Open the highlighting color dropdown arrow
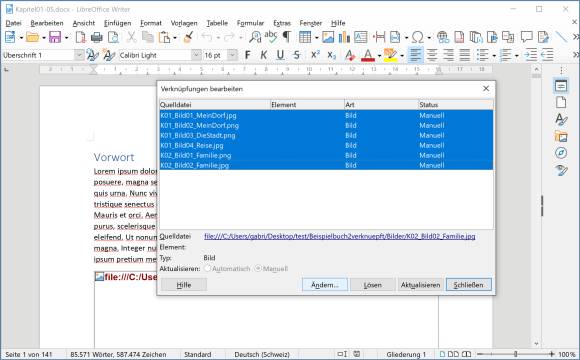Image resolution: width=580 pixels, height=360 pixels. point(402,56)
